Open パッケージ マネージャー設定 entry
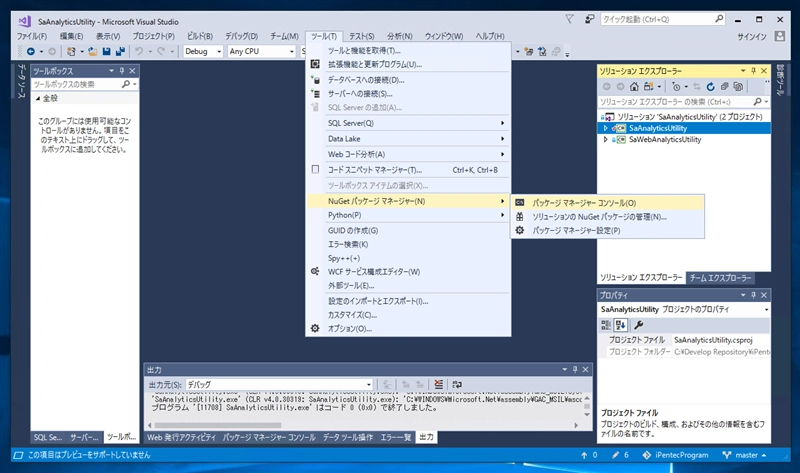800x473 pixels. [607, 230]
